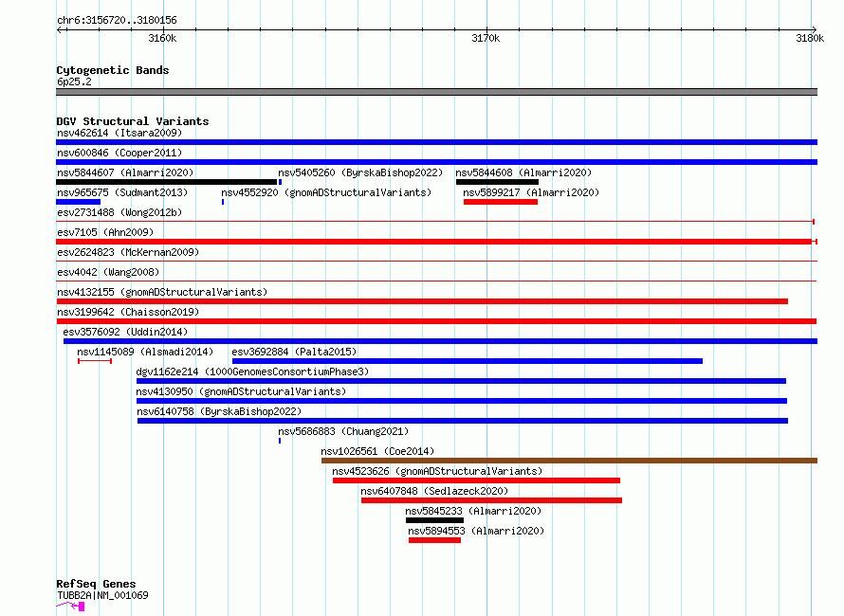Click the blue bar under esv3692884
The height and width of the screenshot is (616, 844).
[x=468, y=361]
